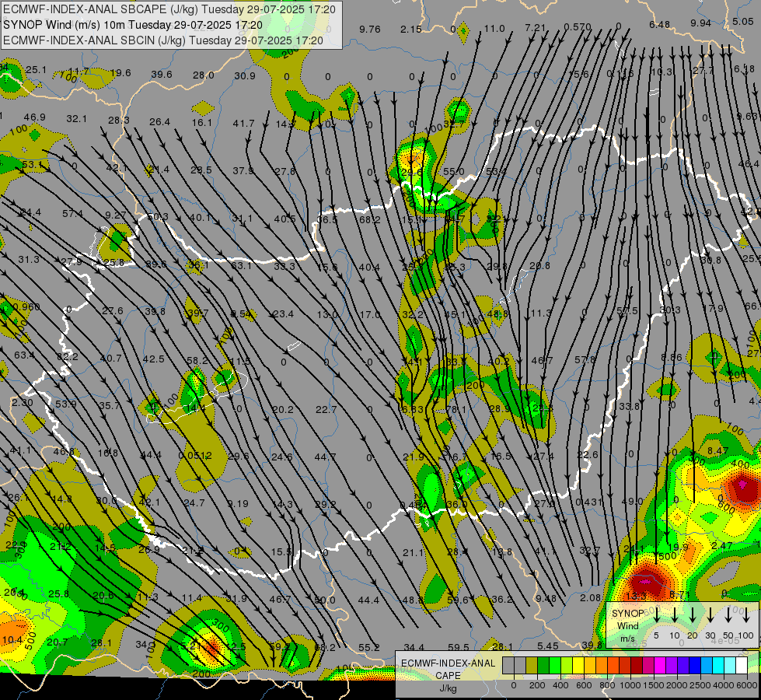Click the SBCAPE title line at top
The height and width of the screenshot is (700, 761).
point(169,9)
